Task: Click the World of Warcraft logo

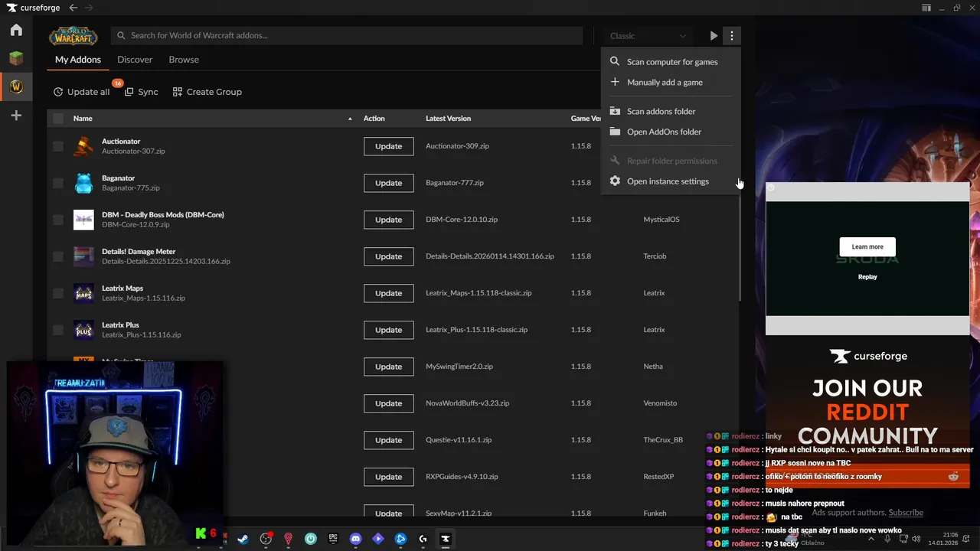Action: point(74,35)
